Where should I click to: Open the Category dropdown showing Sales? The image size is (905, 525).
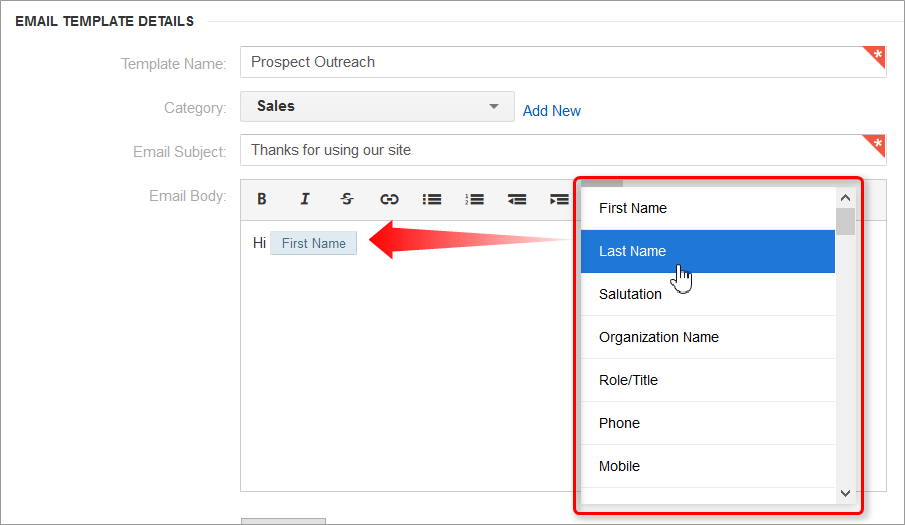pos(377,106)
